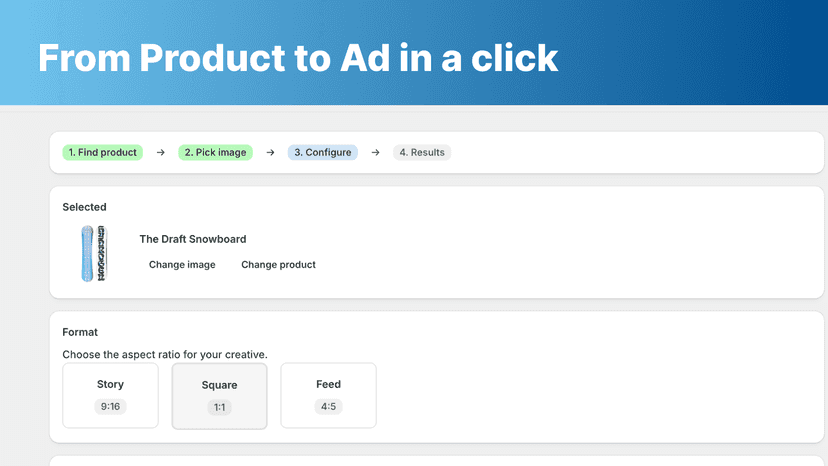
Task: Click the aspect ratio instruction text
Action: click(165, 355)
